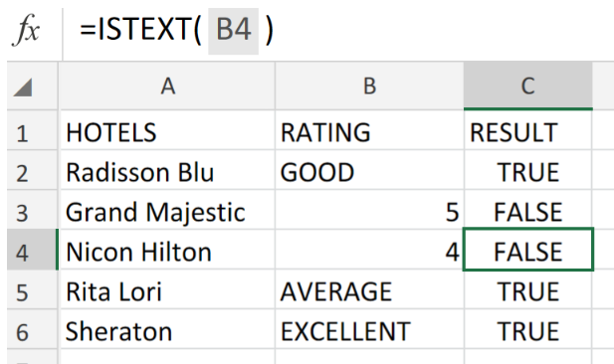Click inside the formula bar text
The image size is (614, 364).
pos(176,30)
